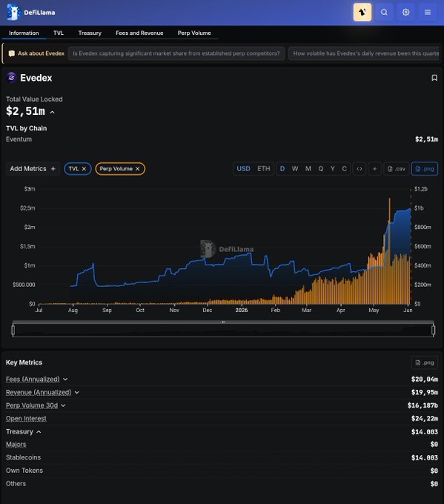Click the Evedex title heading

(x=36, y=78)
